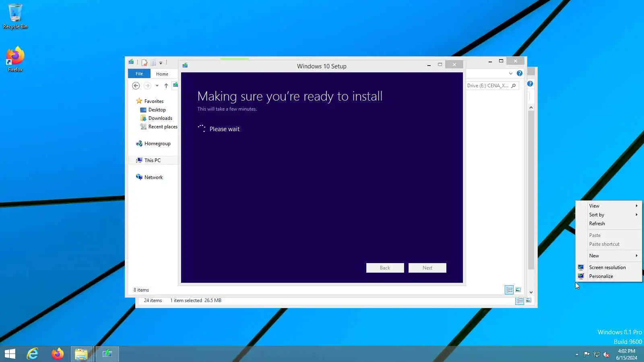Click the New folder icon in Quick Access Toolbar
Viewport: 644px width, 362px height.
coord(153,62)
